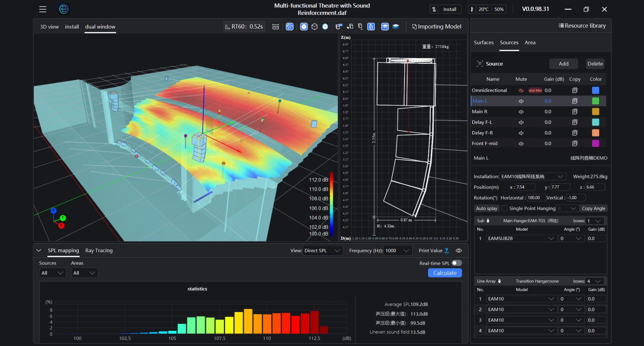Switch to the Ray Tracing tab
This screenshot has height=346, width=644.
coord(99,250)
